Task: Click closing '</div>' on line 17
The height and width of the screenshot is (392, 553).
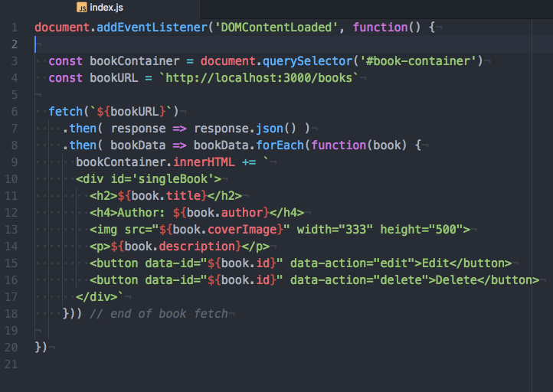Action: tap(97, 297)
